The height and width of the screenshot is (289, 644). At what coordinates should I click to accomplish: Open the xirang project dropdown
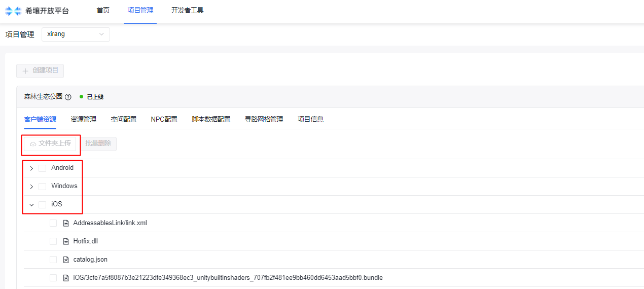76,34
